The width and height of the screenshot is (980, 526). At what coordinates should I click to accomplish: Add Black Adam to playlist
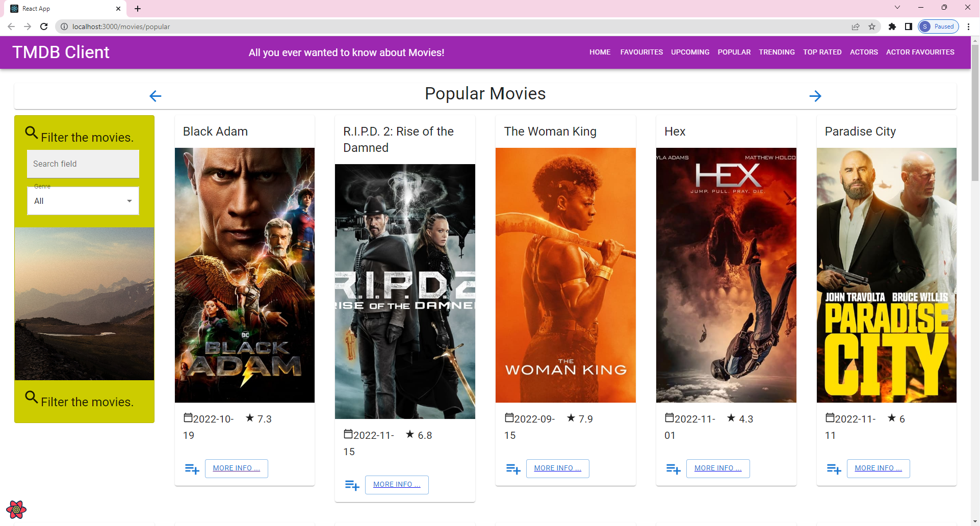[192, 469]
